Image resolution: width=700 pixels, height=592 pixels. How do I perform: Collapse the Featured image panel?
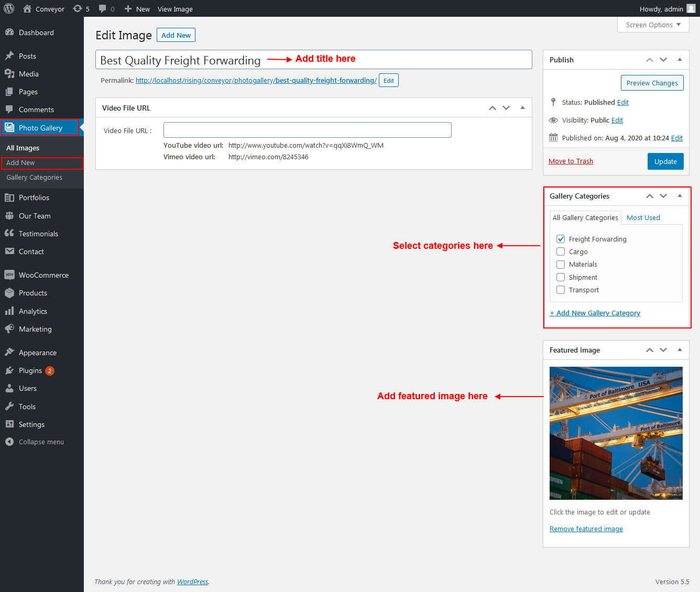coord(680,350)
